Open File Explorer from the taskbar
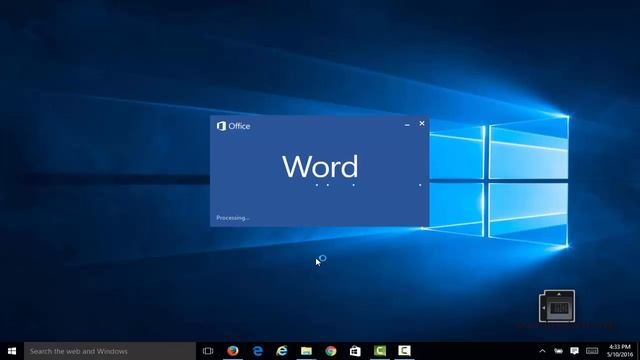 [x=306, y=351]
